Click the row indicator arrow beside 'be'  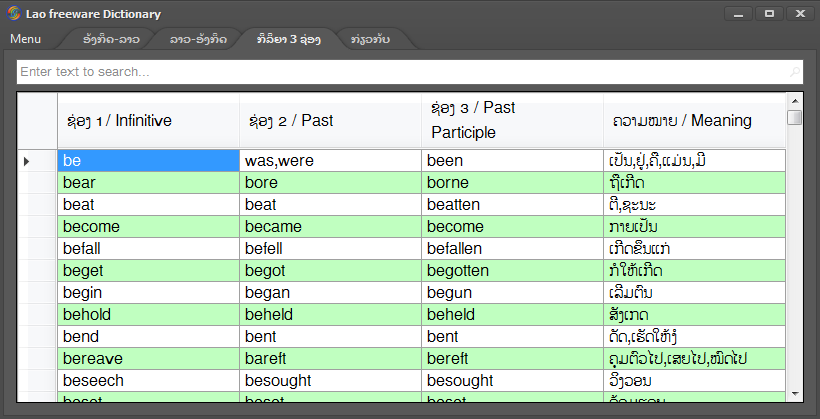point(27,160)
